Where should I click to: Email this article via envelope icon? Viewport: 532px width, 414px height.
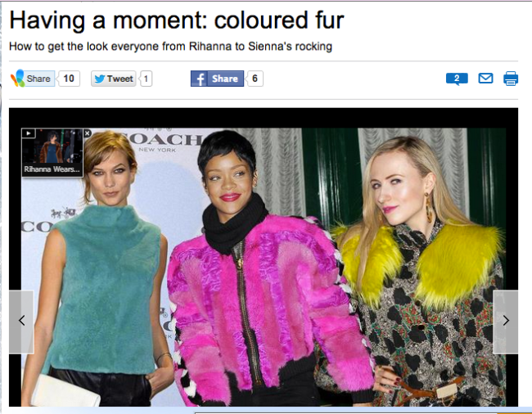(485, 79)
